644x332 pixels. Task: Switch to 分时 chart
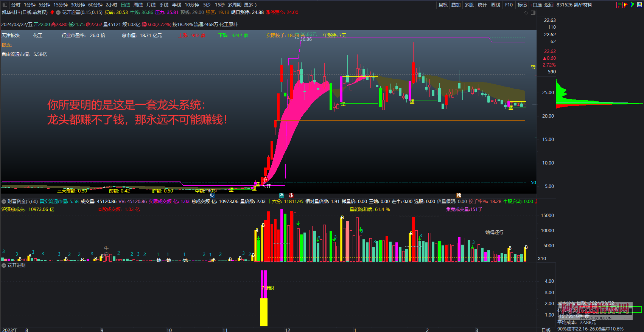16,5
